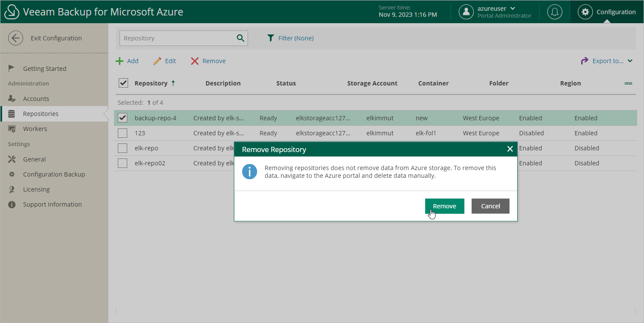Click the Configuration Backup gear icon
The width and height of the screenshot is (644, 323).
click(12, 174)
